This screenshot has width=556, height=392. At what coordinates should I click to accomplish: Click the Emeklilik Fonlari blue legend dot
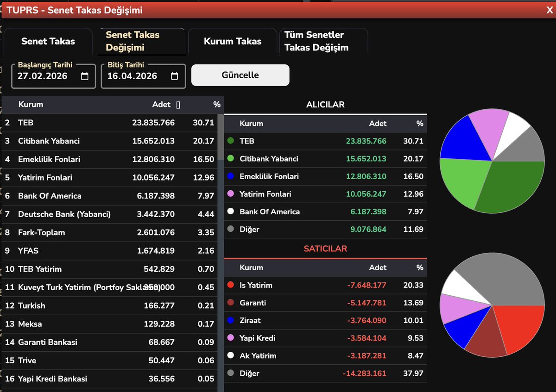coord(230,176)
